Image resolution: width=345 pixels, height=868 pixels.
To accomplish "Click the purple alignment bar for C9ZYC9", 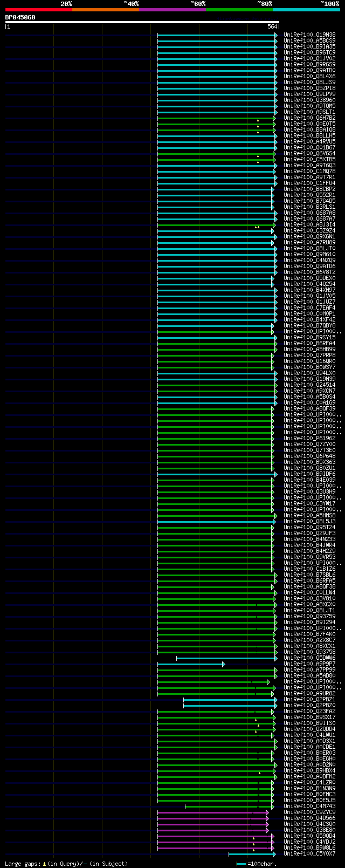I will [213, 812].
